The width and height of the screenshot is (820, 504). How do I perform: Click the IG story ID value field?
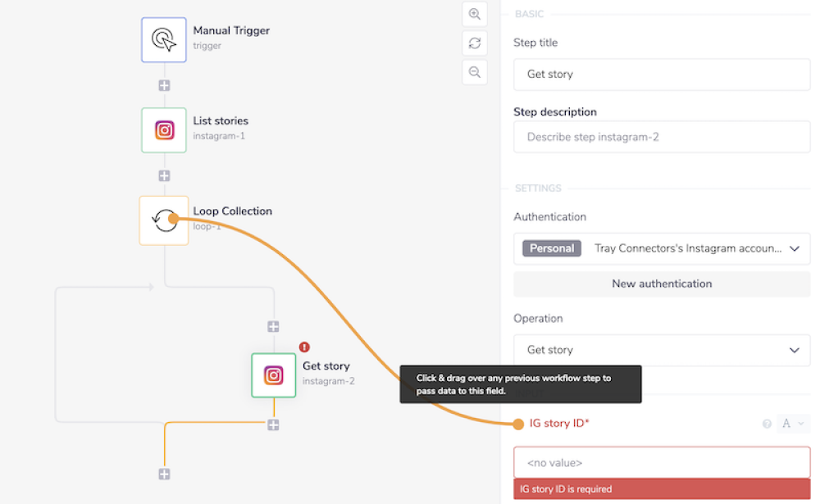click(x=662, y=462)
